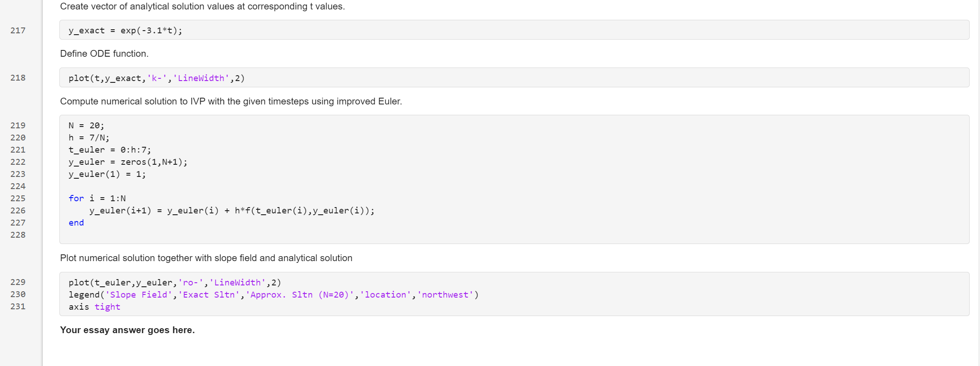Click the line N = 20;
Image resolution: width=980 pixels, height=366 pixels.
pos(86,126)
